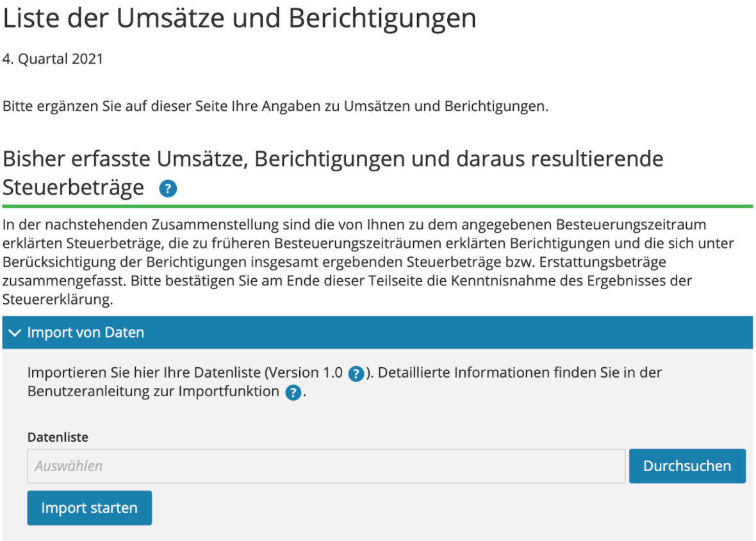Click the Durchsuchen button
Screen dimensions: 756x541
click(x=687, y=466)
